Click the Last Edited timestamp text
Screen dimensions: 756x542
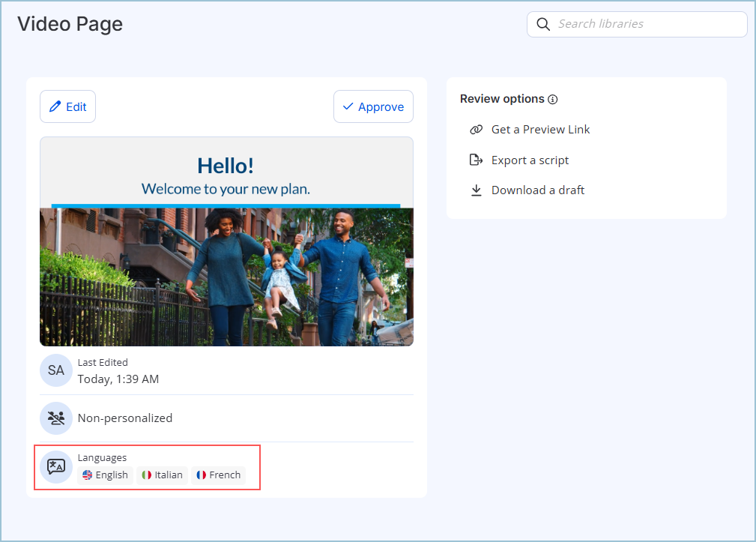point(118,379)
